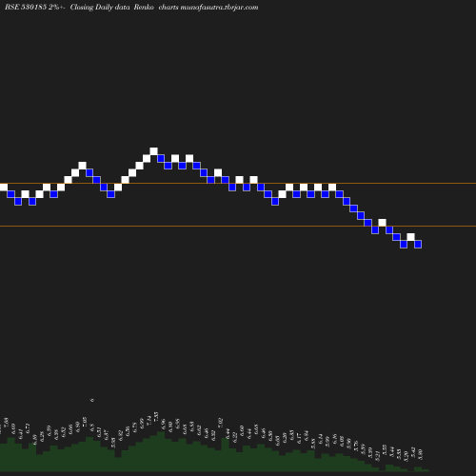This screenshot has width=476, height=476.
Task: Click the 7.05 price label on the left side
Action: [85, 422]
